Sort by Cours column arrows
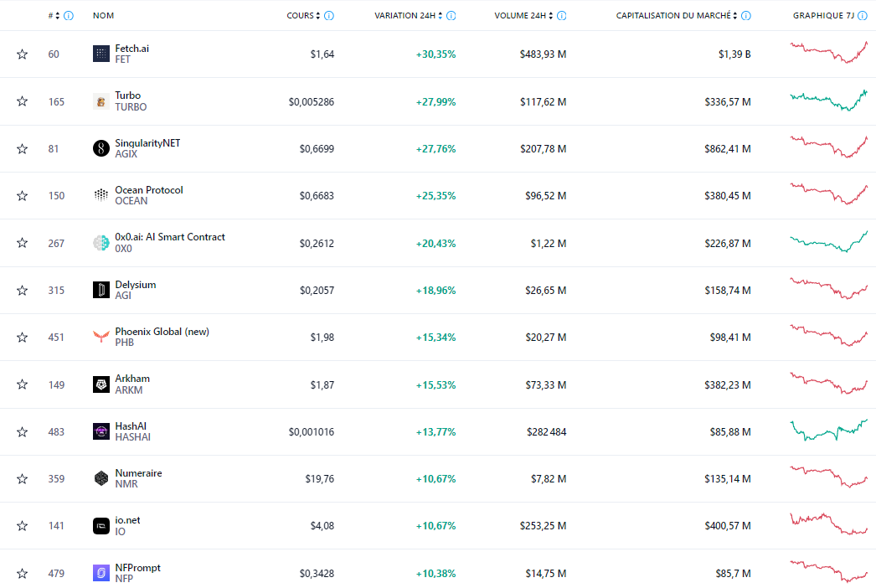876x588 pixels. (319, 16)
